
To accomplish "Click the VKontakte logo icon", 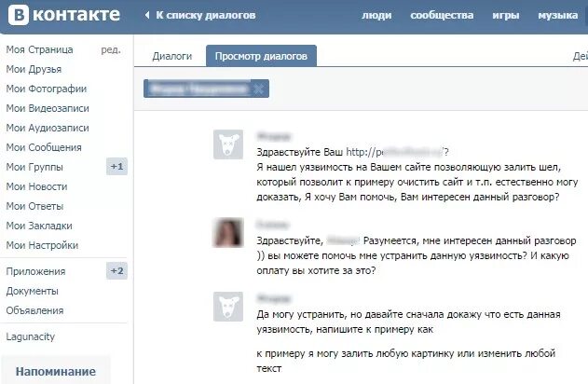I will coord(19,15).
